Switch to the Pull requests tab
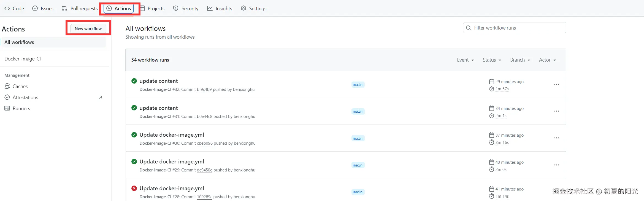This screenshot has width=644, height=201. (x=80, y=9)
